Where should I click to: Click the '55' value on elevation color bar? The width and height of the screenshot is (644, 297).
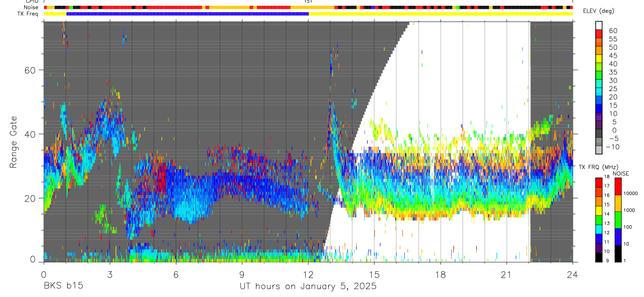(x=612, y=39)
